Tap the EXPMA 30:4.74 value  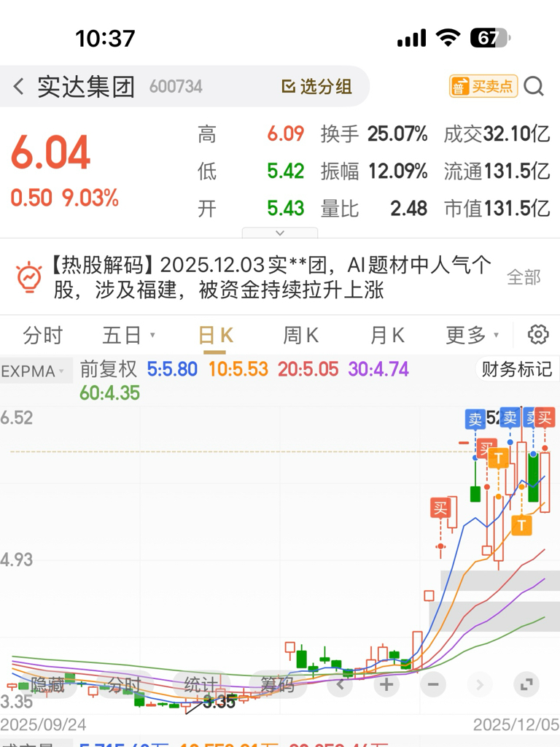(x=378, y=369)
